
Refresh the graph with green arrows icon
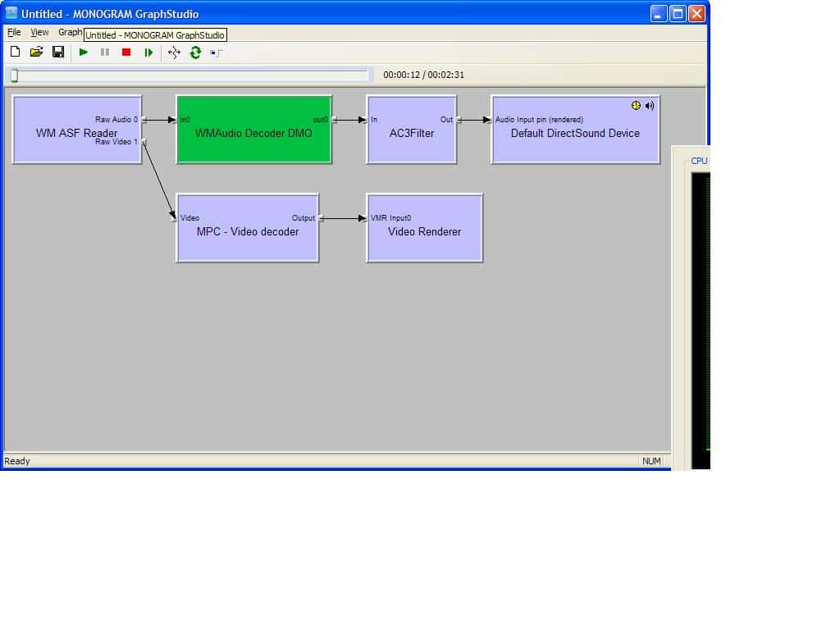coord(195,52)
